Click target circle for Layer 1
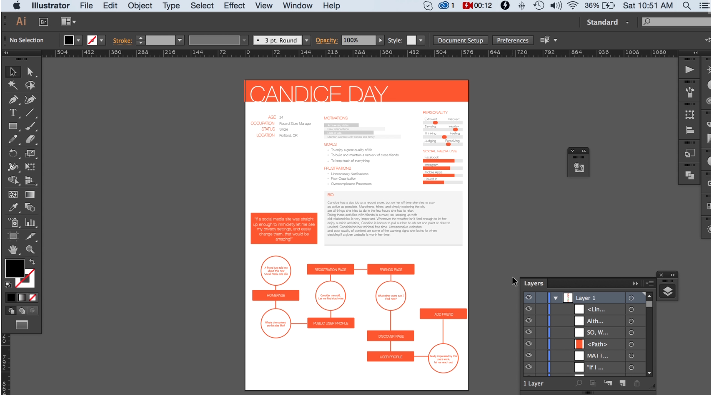 (631, 298)
